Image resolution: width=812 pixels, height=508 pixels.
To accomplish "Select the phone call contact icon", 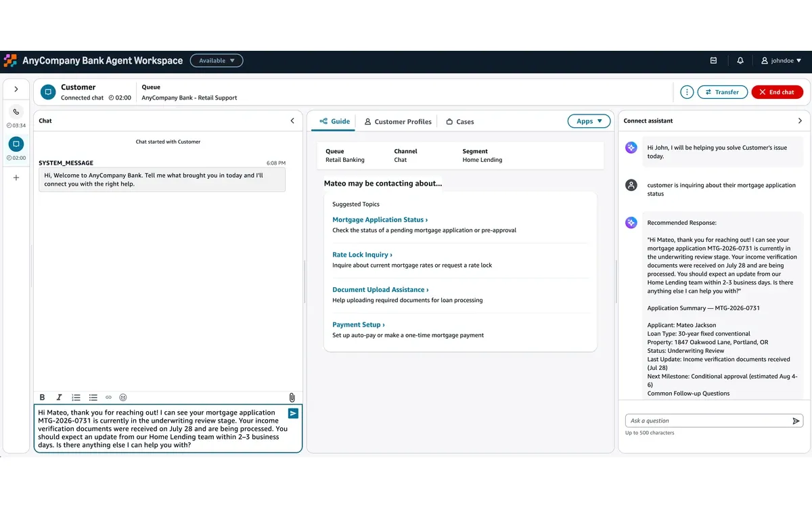I will (x=16, y=112).
